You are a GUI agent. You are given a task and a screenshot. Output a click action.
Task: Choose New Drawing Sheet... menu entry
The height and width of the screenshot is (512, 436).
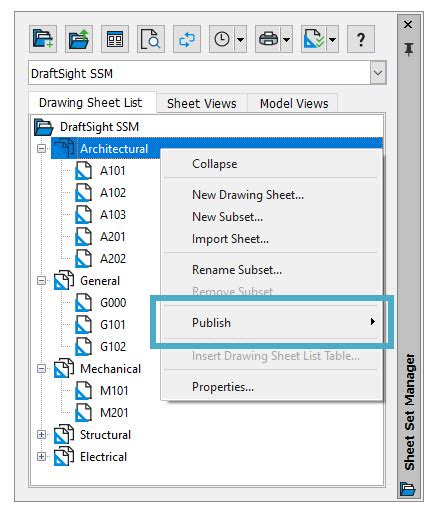coord(271,195)
